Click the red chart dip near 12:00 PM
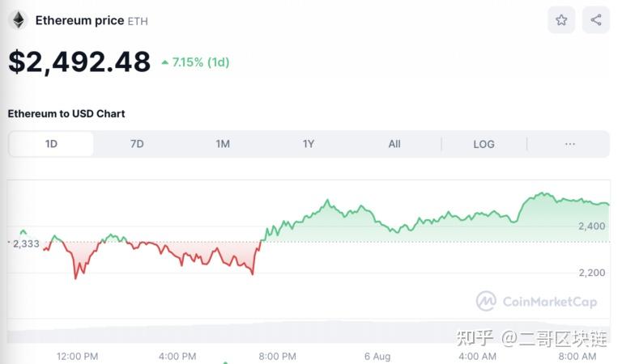 [x=76, y=276]
